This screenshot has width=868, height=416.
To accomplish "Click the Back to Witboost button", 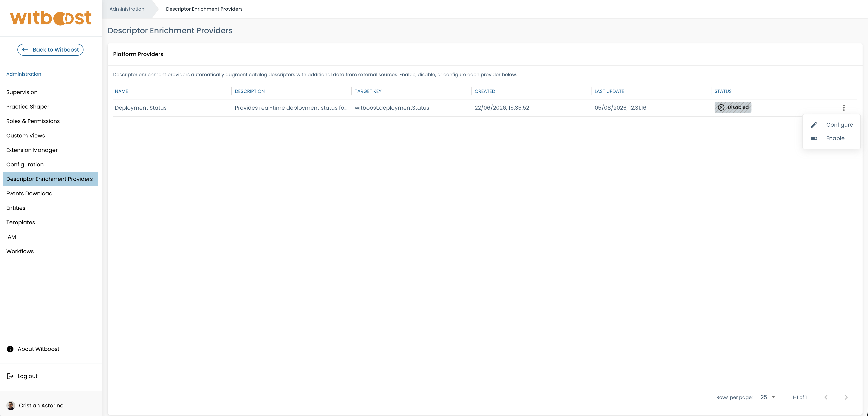I will coord(50,50).
